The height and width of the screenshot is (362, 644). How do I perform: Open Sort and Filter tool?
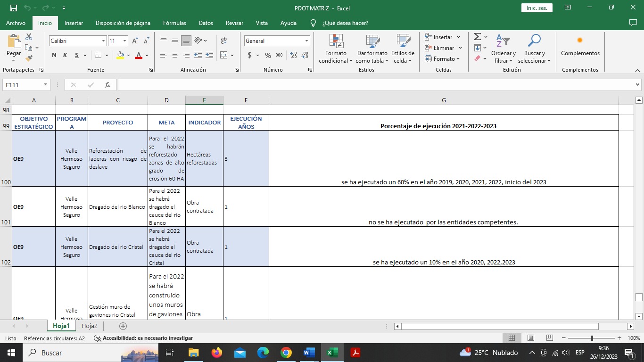(503, 41)
